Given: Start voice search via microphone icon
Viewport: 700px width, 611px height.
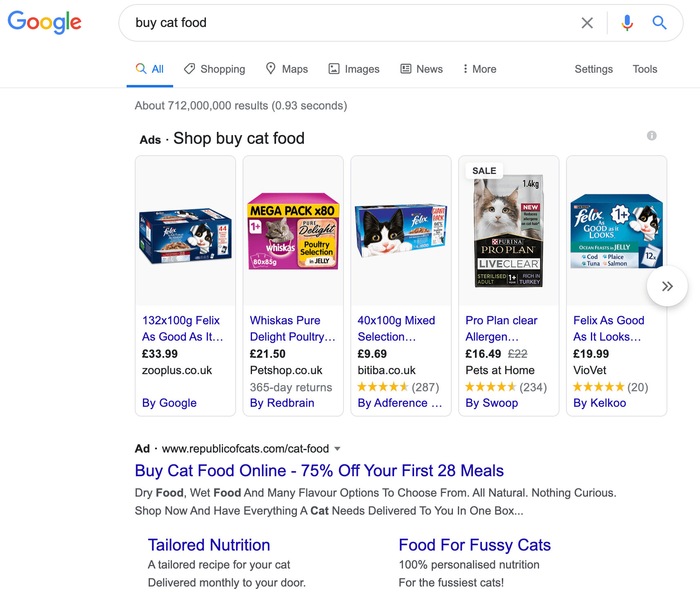Looking at the screenshot, I should pyautogui.click(x=627, y=23).
